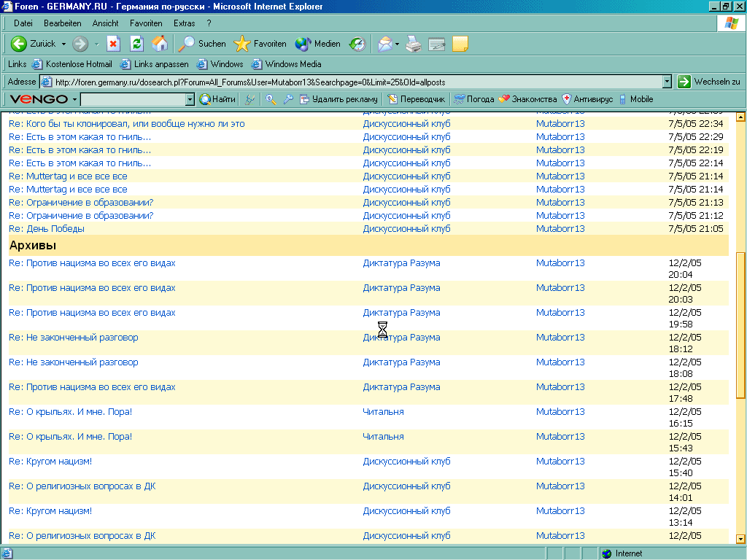Click the yellow note icon in toolbar
Screen dimensions: 747x560
460,44
